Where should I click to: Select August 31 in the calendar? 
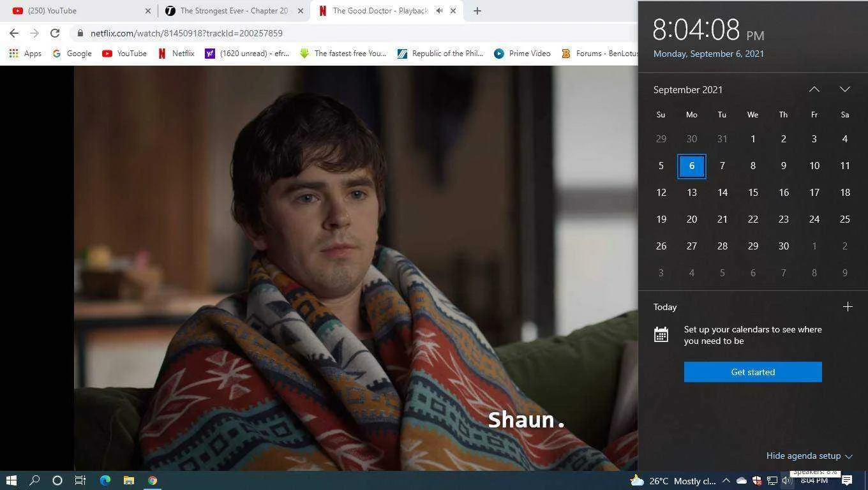pyautogui.click(x=722, y=139)
